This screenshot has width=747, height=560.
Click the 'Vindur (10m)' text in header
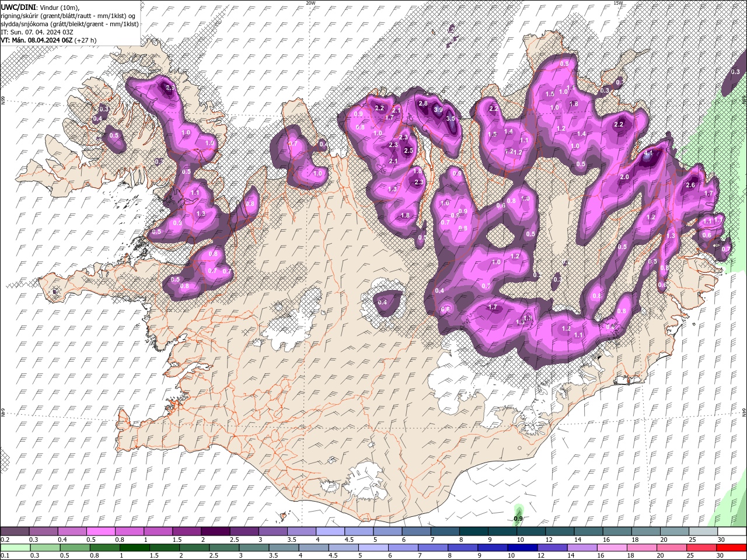click(x=61, y=6)
